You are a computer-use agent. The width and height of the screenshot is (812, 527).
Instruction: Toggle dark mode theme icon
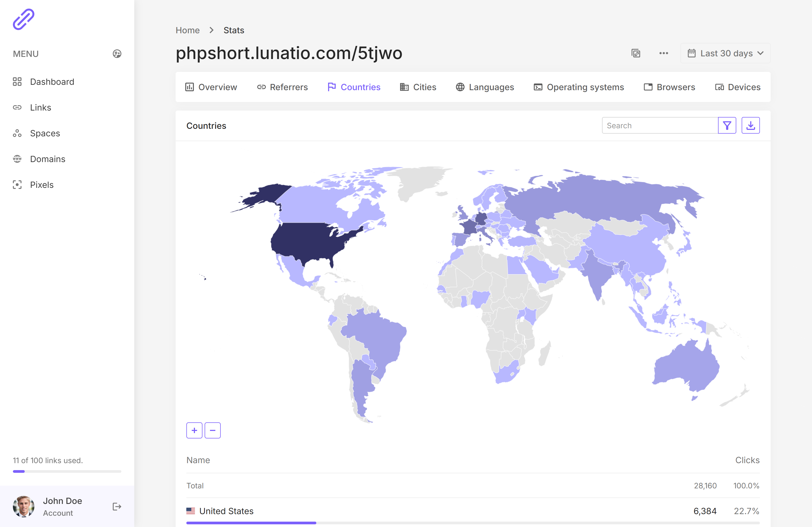pyautogui.click(x=117, y=54)
